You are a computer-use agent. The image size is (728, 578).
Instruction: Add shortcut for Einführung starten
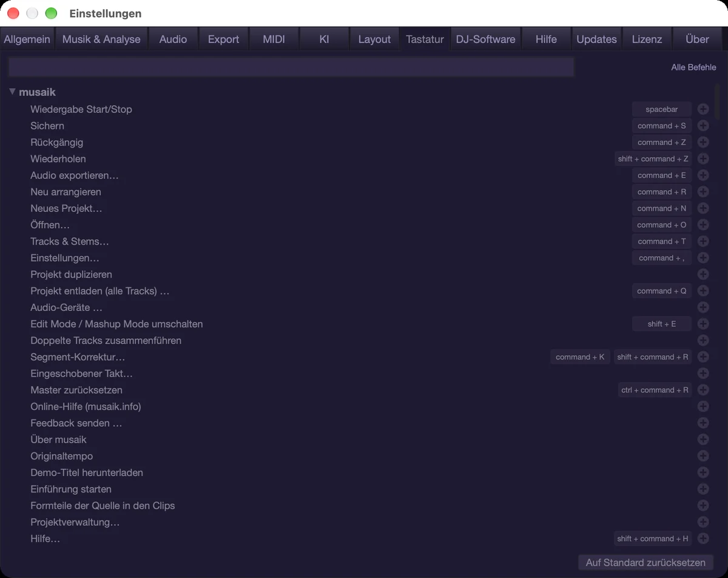703,489
